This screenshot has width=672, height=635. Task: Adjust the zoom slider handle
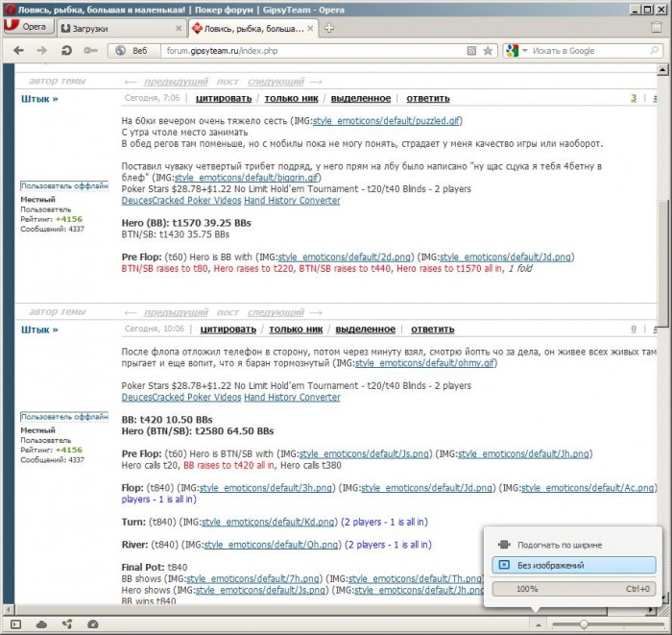click(x=584, y=624)
